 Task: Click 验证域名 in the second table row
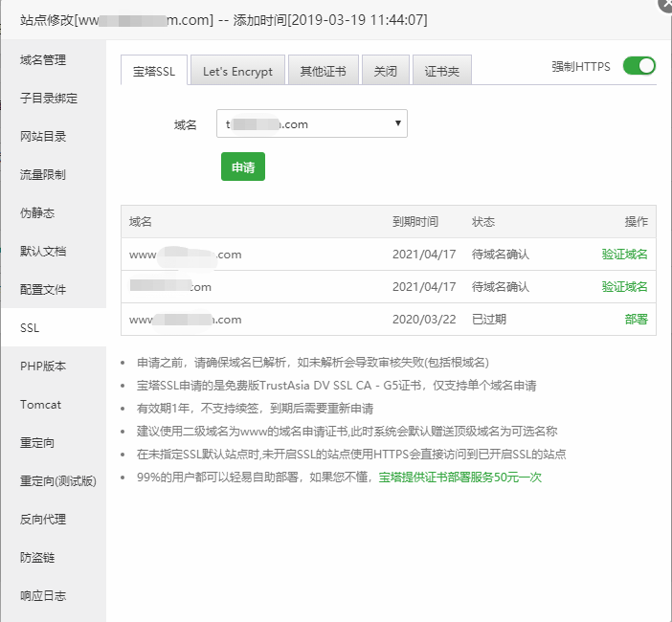click(624, 286)
